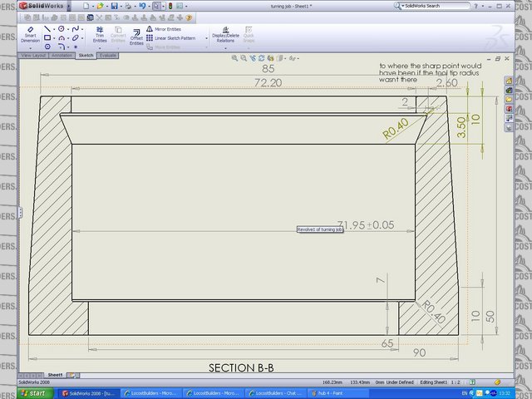This screenshot has width=532, height=399.
Task: Open the hub 4 - Paint taskbar button
Action: 328,392
